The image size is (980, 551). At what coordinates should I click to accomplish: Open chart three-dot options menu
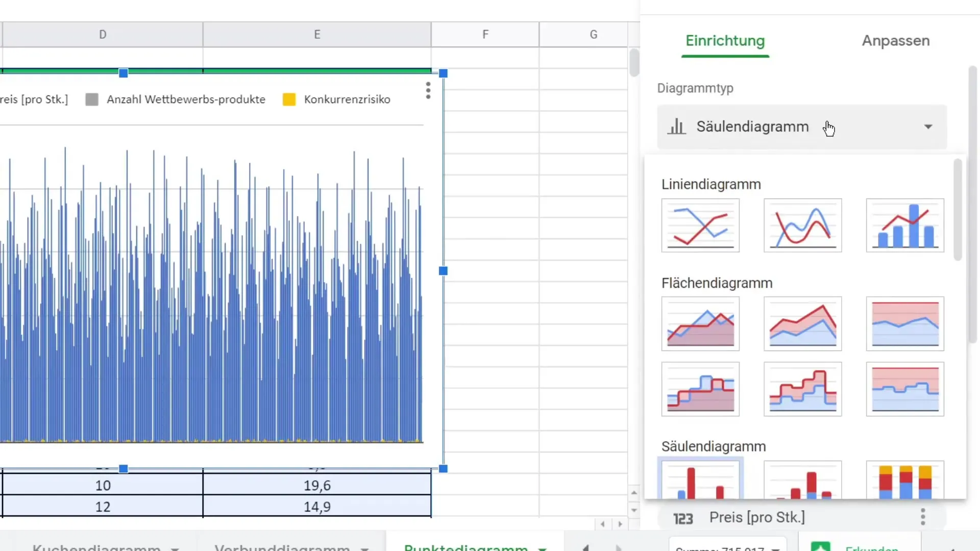tap(428, 91)
